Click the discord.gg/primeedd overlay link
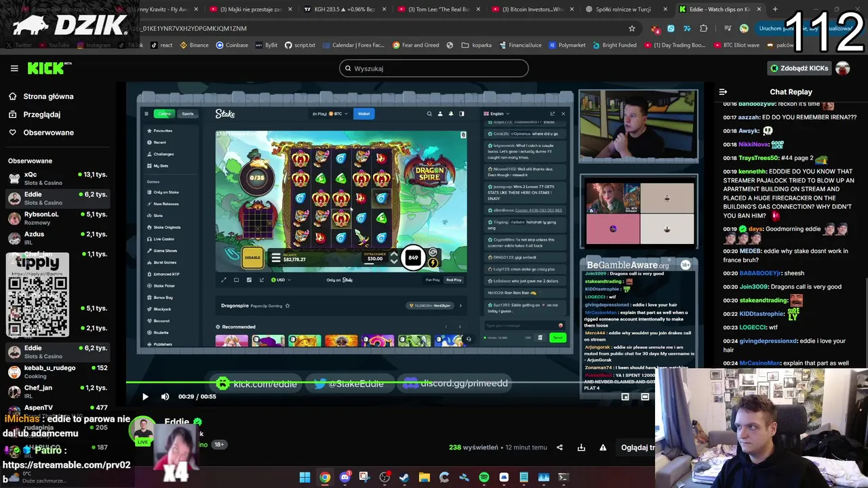This screenshot has height=488, width=868. pyautogui.click(x=456, y=384)
